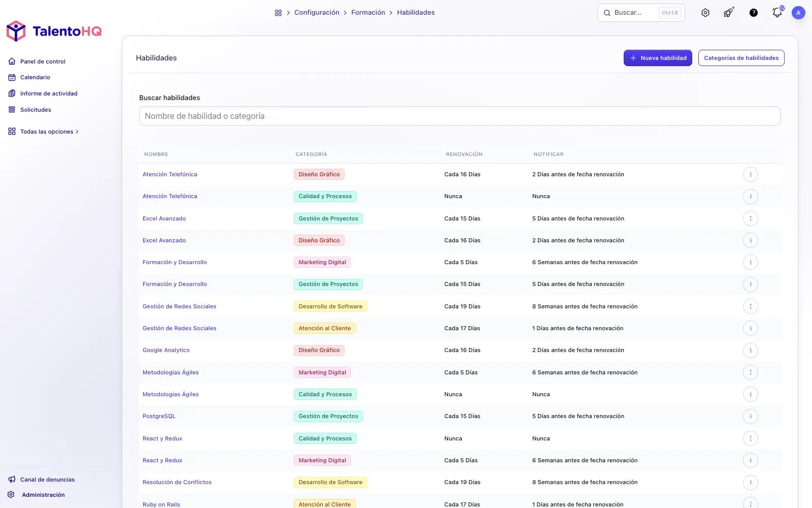Click Cada 15 Días in PostgreSQL row
Viewport: 812px width, 508px height.
462,416
